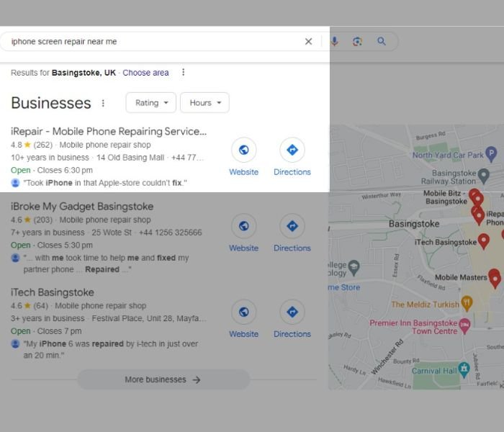Clear the search box with the X icon
The width and height of the screenshot is (504, 432).
tap(308, 42)
